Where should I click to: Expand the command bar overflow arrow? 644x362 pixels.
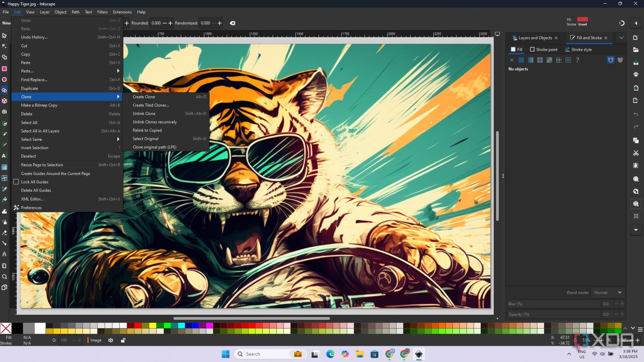pos(636,230)
